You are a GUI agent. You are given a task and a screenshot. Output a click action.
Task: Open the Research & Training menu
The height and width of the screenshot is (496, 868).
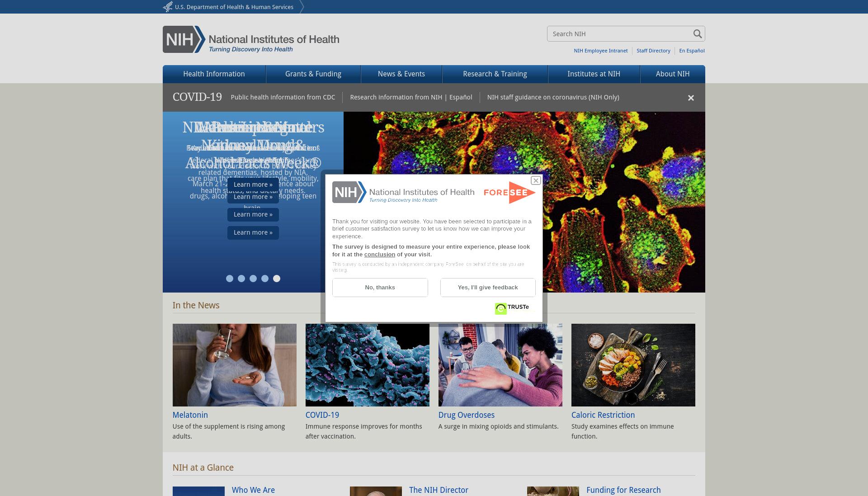(x=495, y=74)
